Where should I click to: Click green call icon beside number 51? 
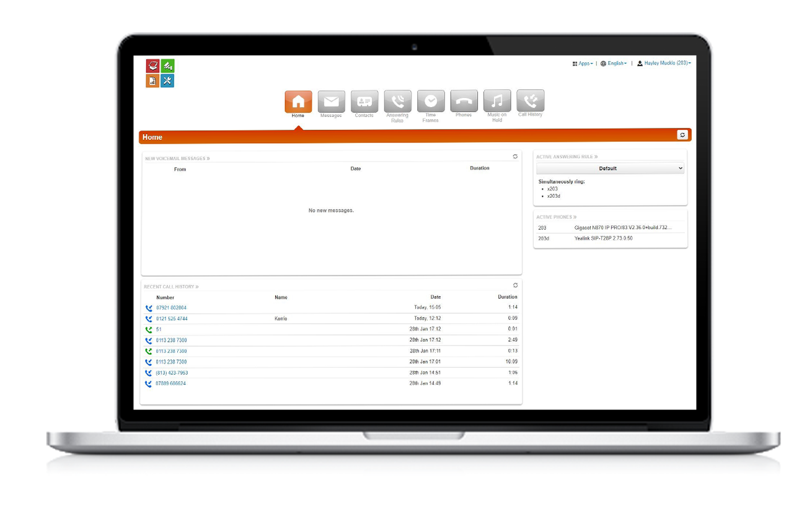tap(149, 329)
